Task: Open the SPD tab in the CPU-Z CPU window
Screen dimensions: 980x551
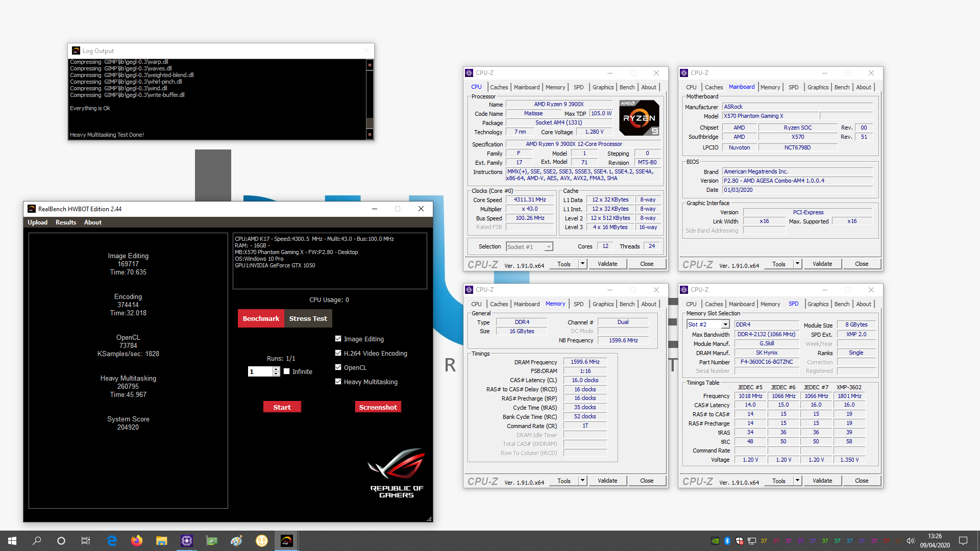Action: 578,87
